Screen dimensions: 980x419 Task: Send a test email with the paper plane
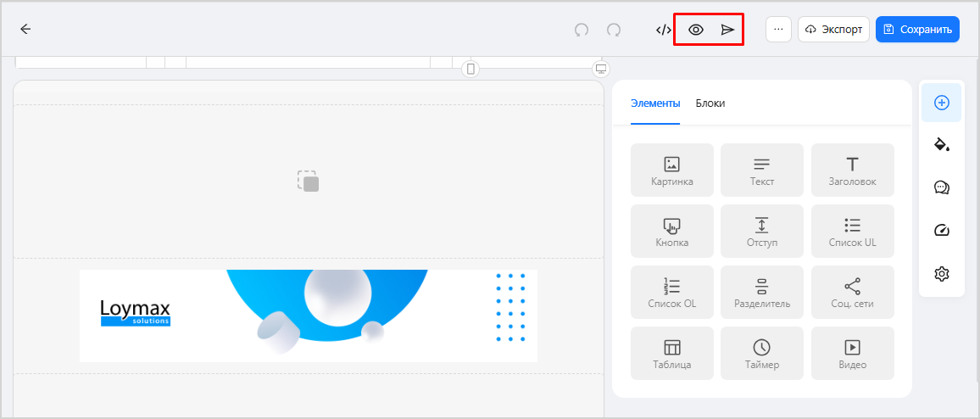727,30
